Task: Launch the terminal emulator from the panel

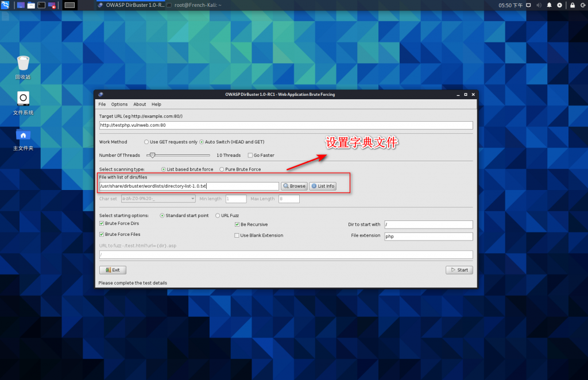Action: (41, 5)
